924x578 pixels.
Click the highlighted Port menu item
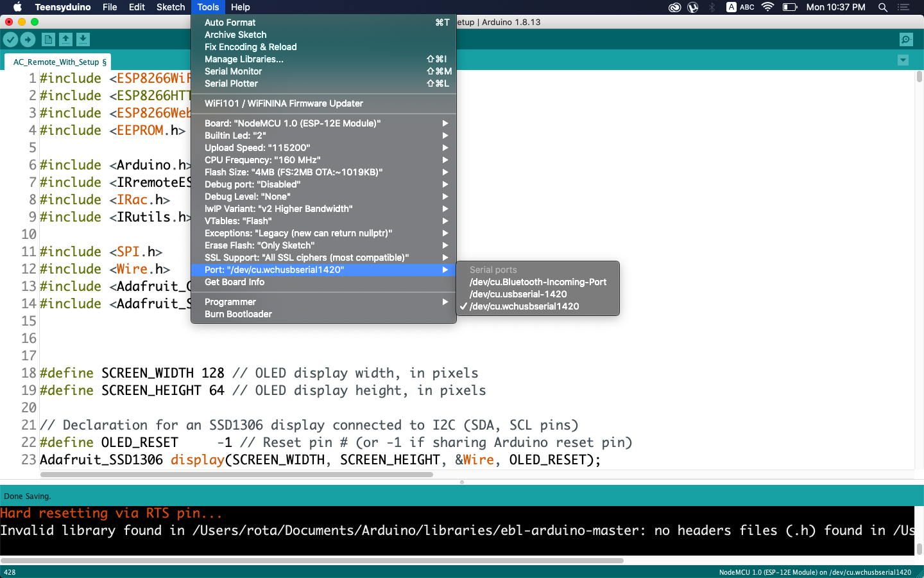(323, 270)
